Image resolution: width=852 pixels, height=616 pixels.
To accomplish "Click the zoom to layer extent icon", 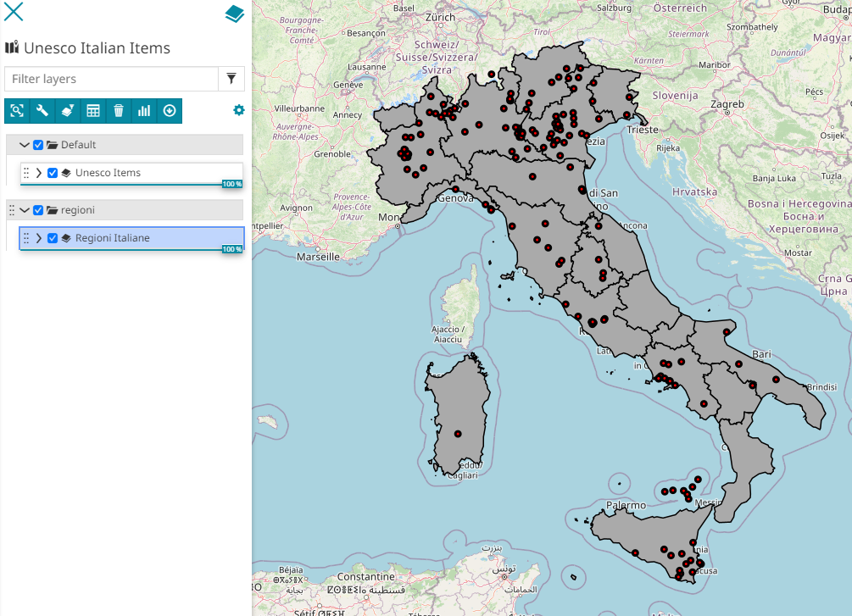I will pos(17,110).
